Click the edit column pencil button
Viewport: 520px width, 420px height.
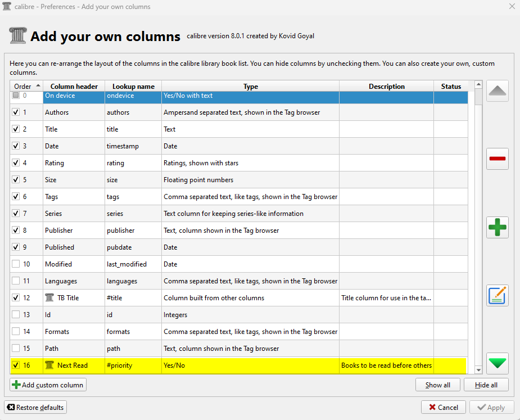pyautogui.click(x=497, y=295)
